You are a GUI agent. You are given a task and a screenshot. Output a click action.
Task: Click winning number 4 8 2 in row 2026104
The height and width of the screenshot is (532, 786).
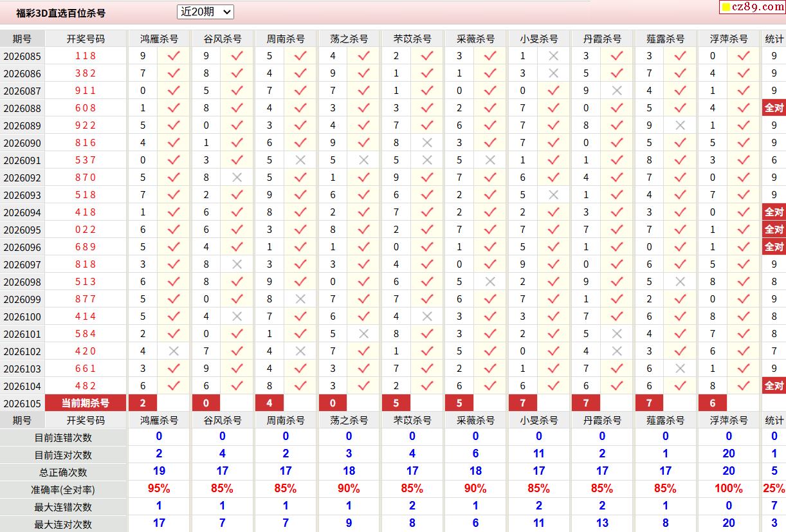pyautogui.click(x=86, y=386)
